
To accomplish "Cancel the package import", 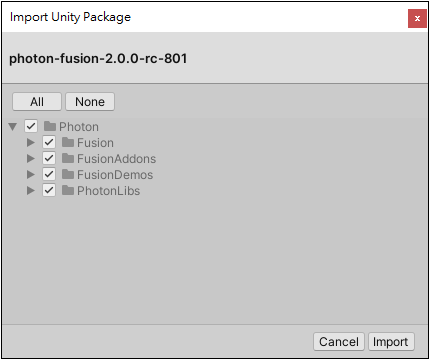I will 339,342.
